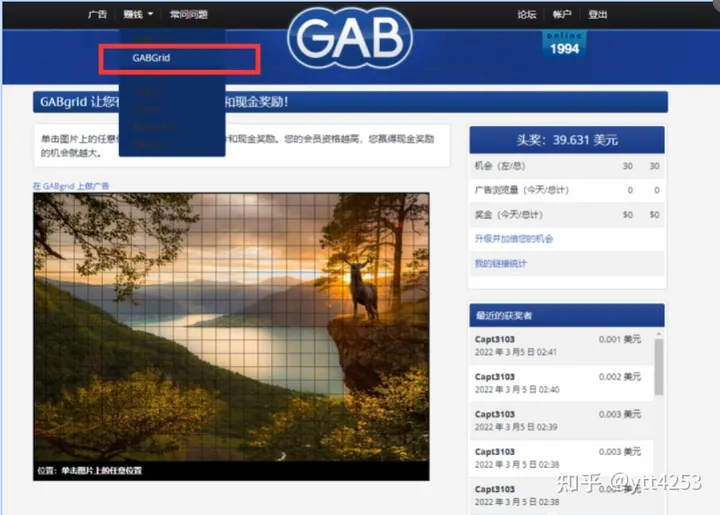The image size is (720, 515).
Task: Click the 广告浏览量 (今天/总计) row label
Action: tap(522, 190)
